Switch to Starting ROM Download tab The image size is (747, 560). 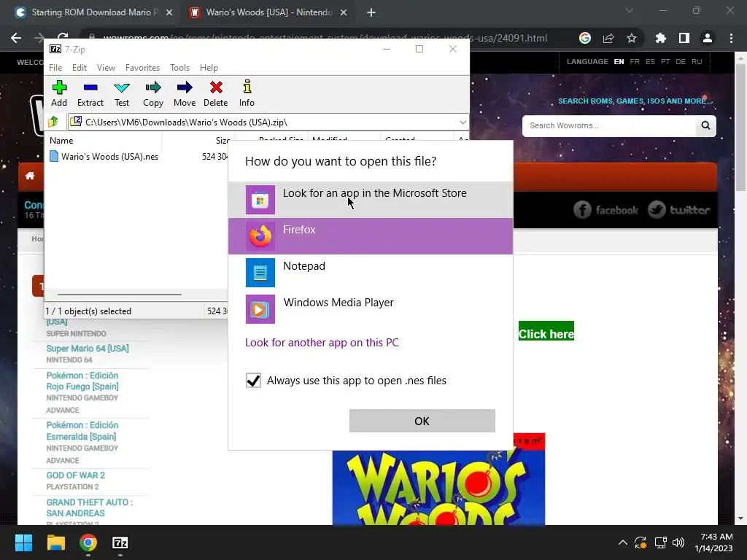click(x=93, y=12)
